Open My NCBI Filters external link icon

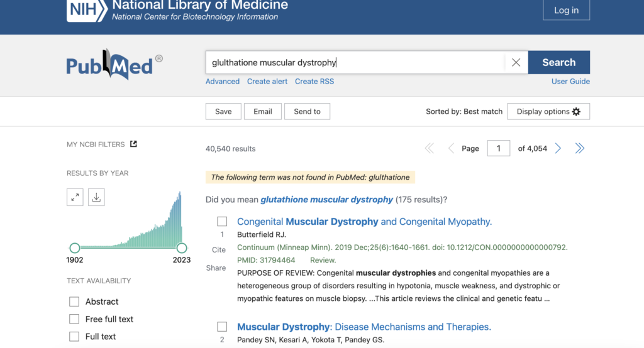coord(133,144)
